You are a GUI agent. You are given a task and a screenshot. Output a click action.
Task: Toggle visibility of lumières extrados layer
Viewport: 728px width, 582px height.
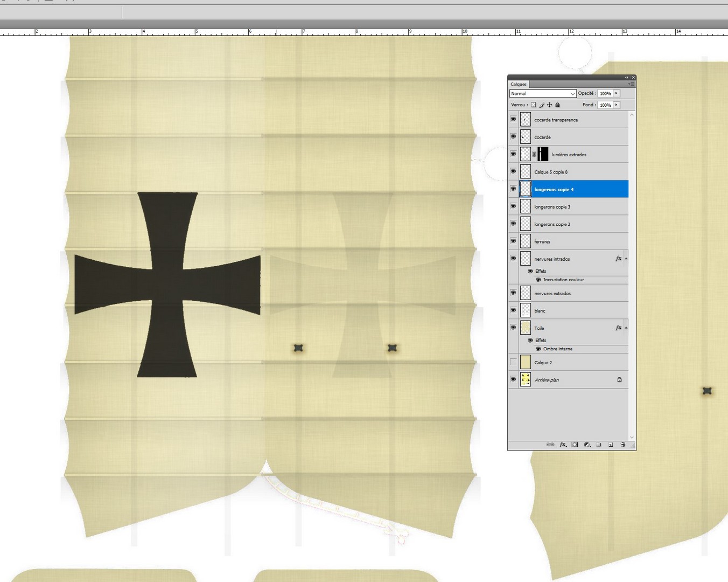(x=513, y=154)
